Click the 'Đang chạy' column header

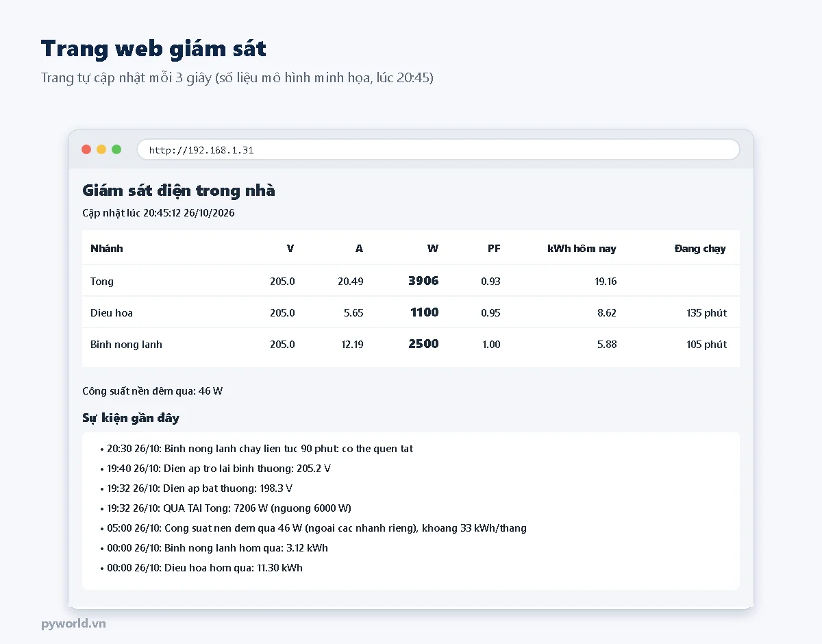pyautogui.click(x=700, y=249)
